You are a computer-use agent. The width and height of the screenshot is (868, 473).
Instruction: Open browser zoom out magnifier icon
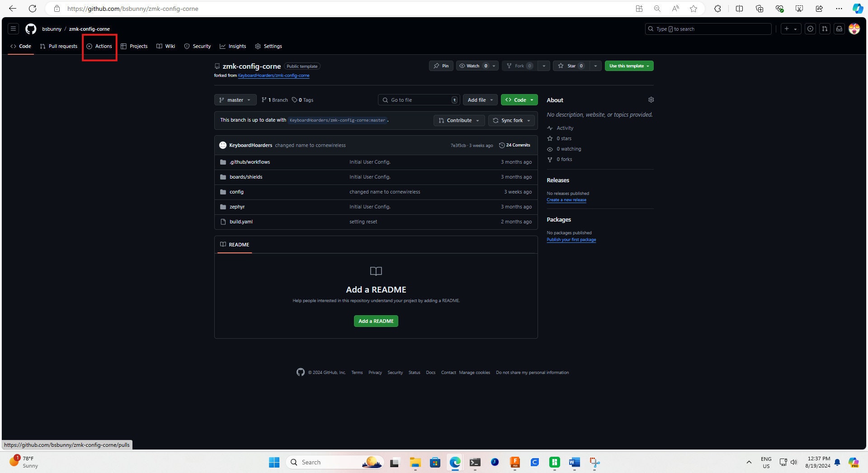point(657,9)
